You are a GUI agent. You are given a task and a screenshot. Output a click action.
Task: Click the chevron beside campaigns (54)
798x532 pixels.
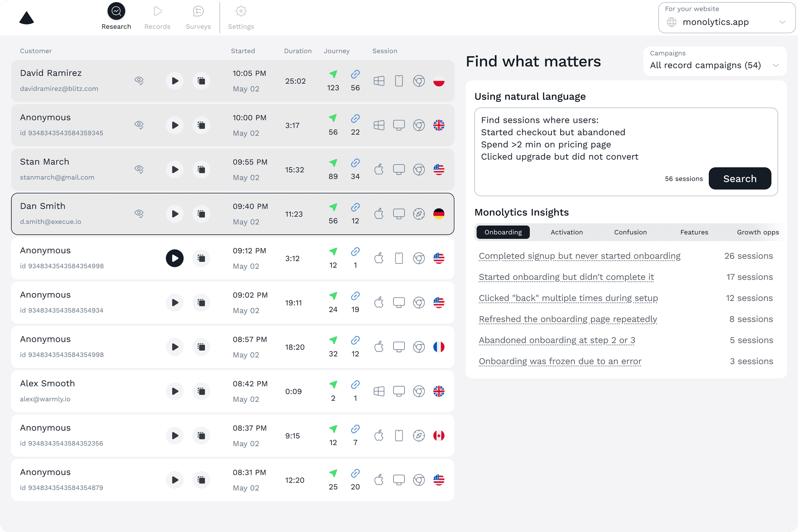775,65
